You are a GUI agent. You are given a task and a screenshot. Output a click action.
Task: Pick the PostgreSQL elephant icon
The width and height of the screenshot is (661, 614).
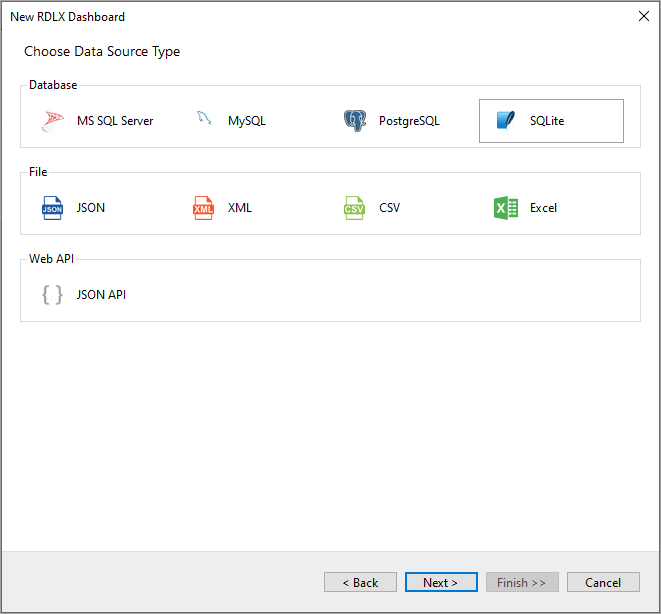[x=355, y=121]
